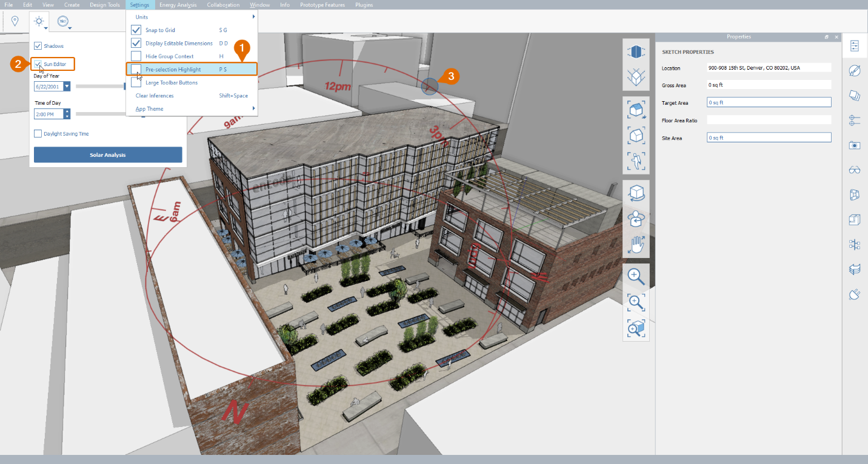Image resolution: width=868 pixels, height=464 pixels.
Task: Select the Orbit tool in navigation bar
Action: (636, 193)
